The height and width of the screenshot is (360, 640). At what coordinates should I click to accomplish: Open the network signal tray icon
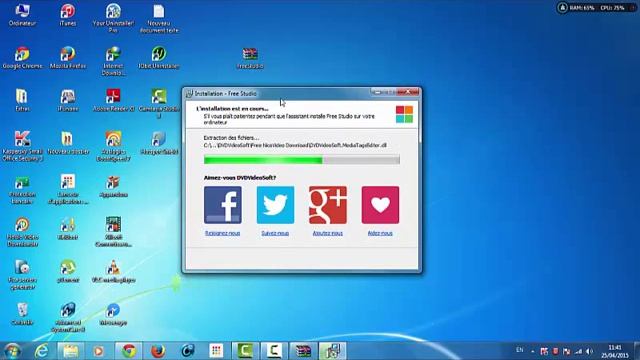[x=578, y=351]
